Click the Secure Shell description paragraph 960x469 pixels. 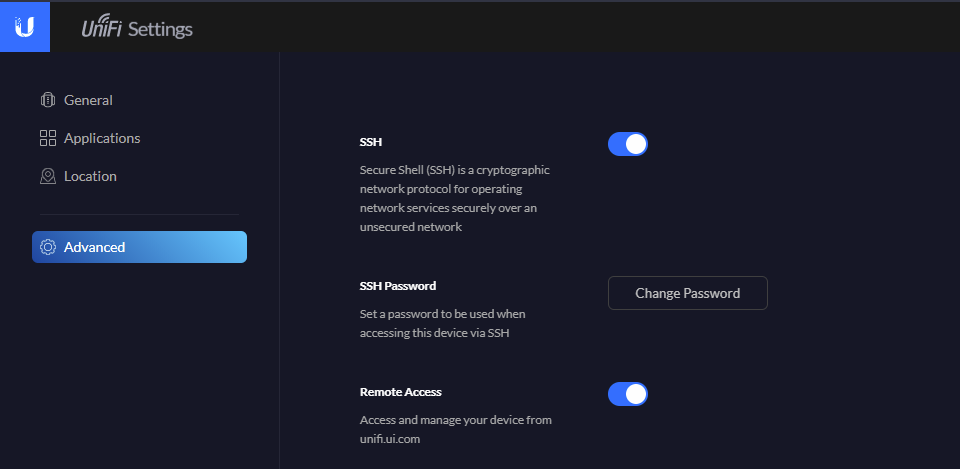tap(454, 198)
